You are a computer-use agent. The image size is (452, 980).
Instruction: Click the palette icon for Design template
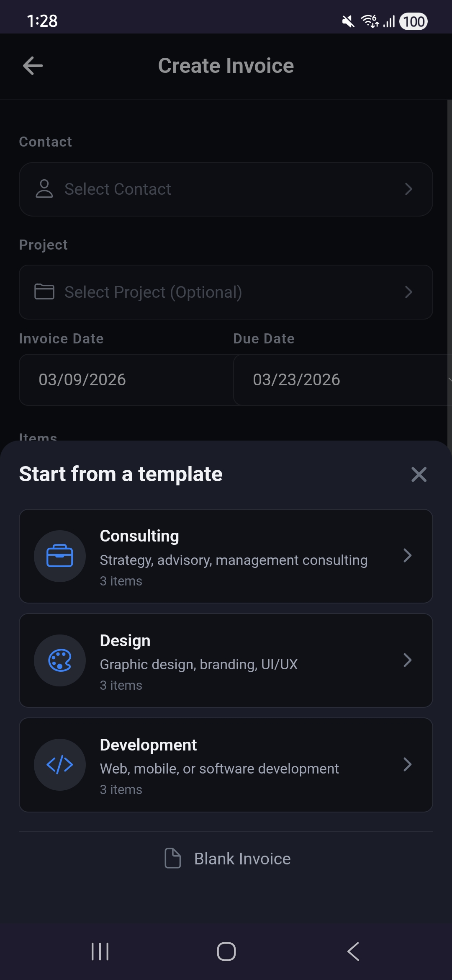(60, 660)
